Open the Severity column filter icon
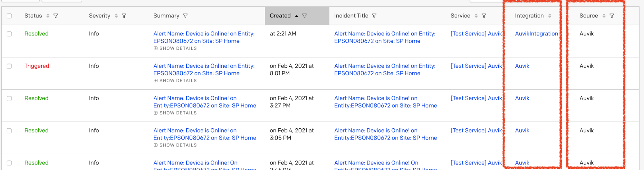 (124, 16)
